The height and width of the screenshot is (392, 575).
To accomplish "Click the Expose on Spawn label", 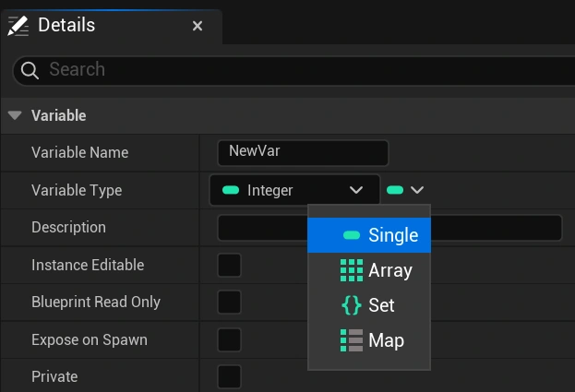I will 90,340.
